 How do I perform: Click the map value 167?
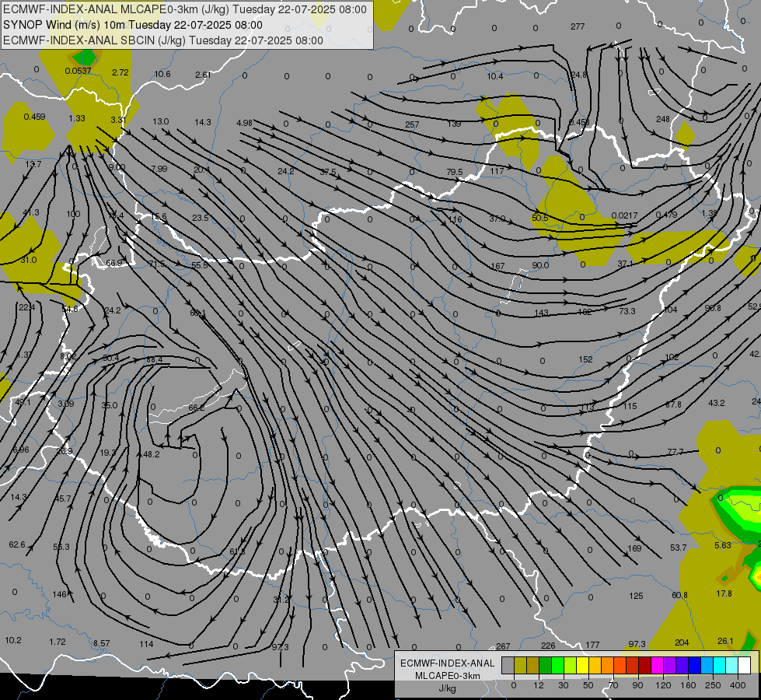pos(497,266)
